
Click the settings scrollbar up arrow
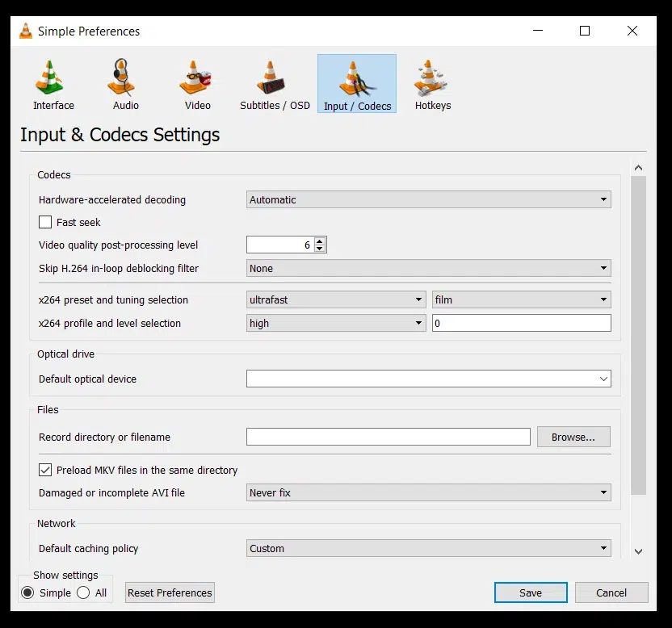[638, 168]
